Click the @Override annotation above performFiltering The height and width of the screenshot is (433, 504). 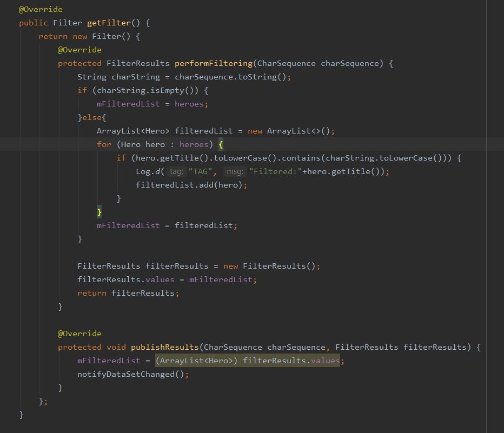(79, 50)
